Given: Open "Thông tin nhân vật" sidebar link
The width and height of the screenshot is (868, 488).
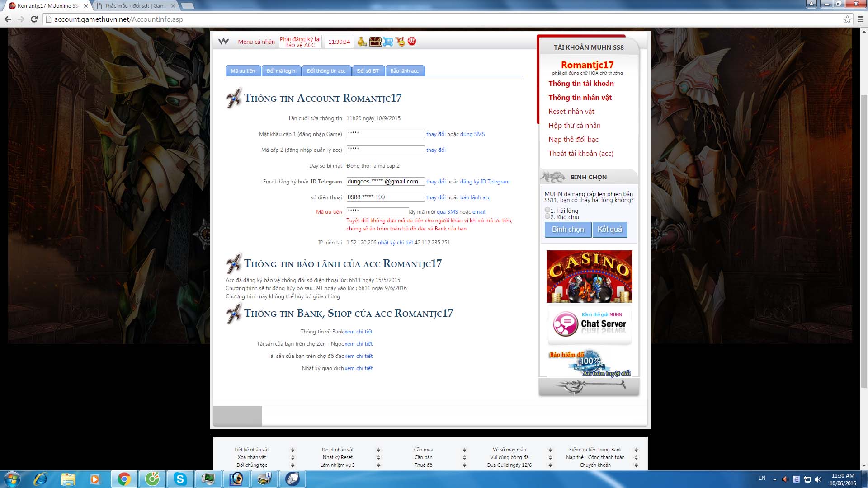Looking at the screenshot, I should tap(580, 98).
